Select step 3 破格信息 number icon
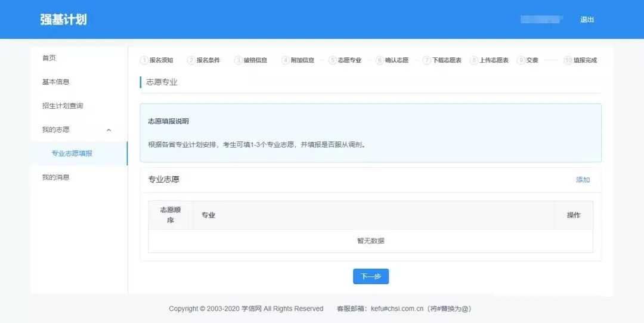 238,60
